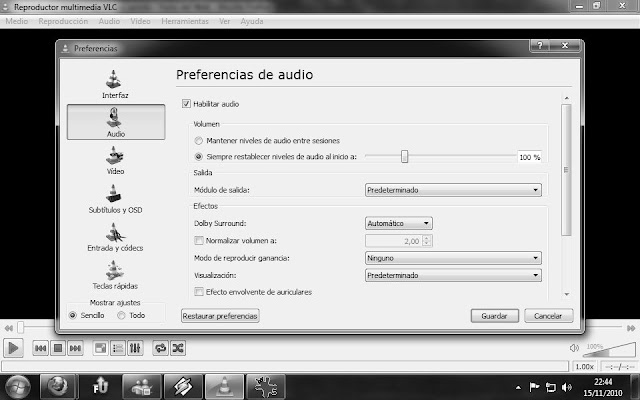Toggle shuffle random playback
This screenshot has height=400, width=640.
[178, 348]
